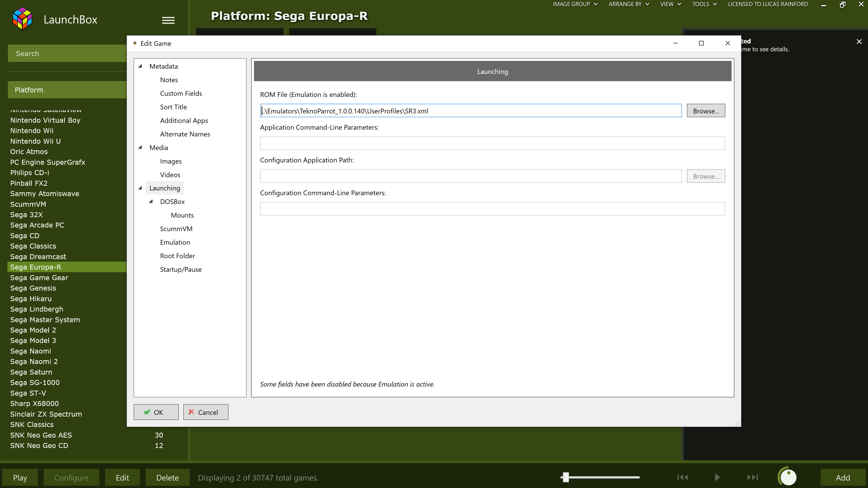The width and height of the screenshot is (868, 488).
Task: Select Sammy Atomiswave platform
Action: (x=45, y=194)
